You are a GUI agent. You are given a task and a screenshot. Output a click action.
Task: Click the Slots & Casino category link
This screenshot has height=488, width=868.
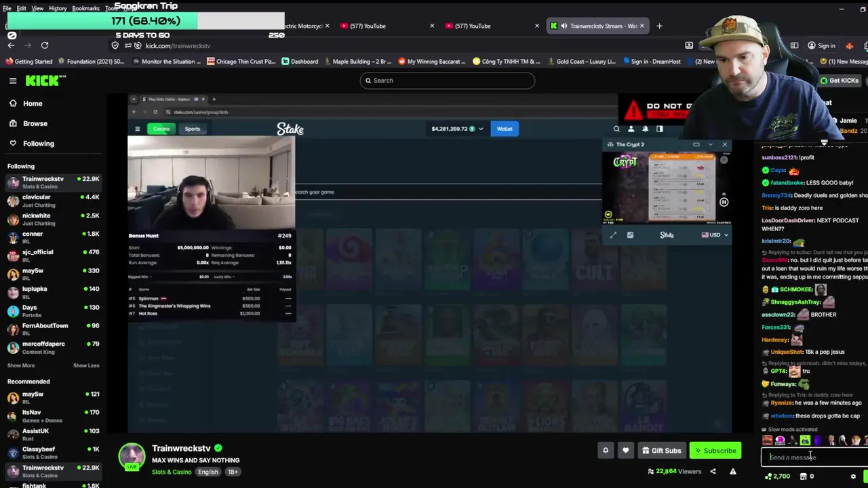click(172, 472)
